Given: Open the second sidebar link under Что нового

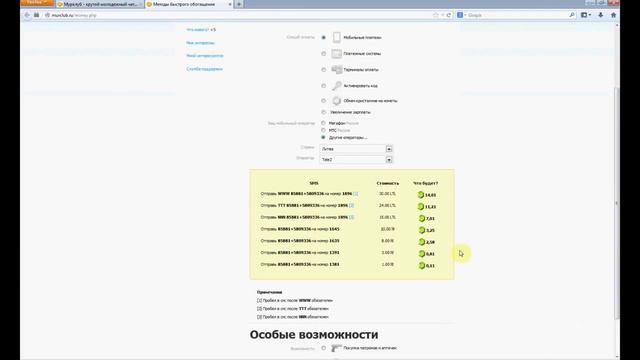Looking at the screenshot, I should click(x=200, y=43).
